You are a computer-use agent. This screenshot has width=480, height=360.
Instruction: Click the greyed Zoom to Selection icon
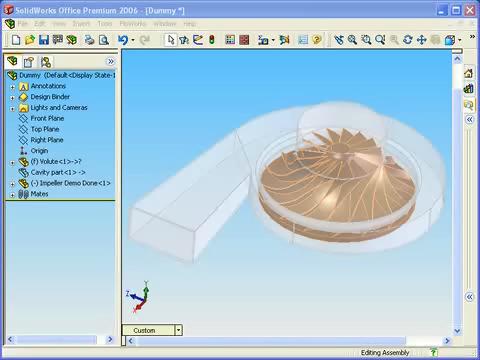[394, 40]
